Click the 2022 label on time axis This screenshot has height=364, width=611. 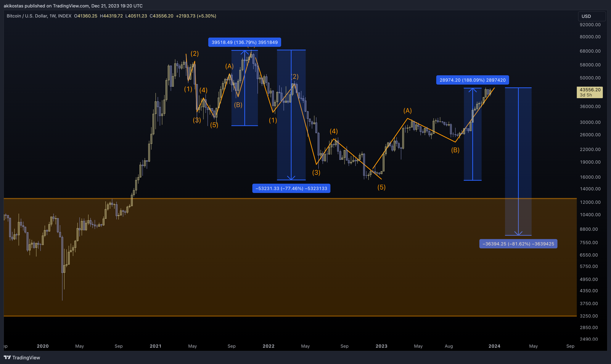(268, 346)
